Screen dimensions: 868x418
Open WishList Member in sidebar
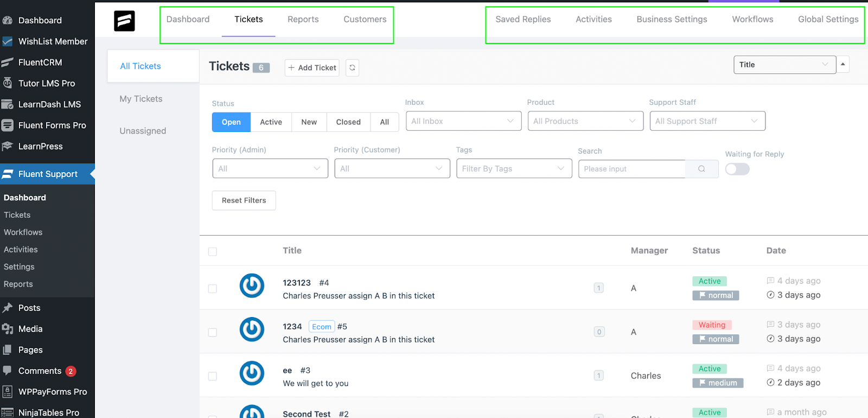tap(47, 41)
